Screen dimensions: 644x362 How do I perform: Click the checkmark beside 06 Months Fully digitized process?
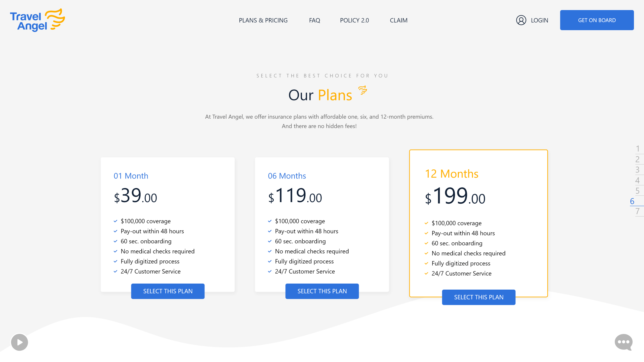[x=270, y=261]
